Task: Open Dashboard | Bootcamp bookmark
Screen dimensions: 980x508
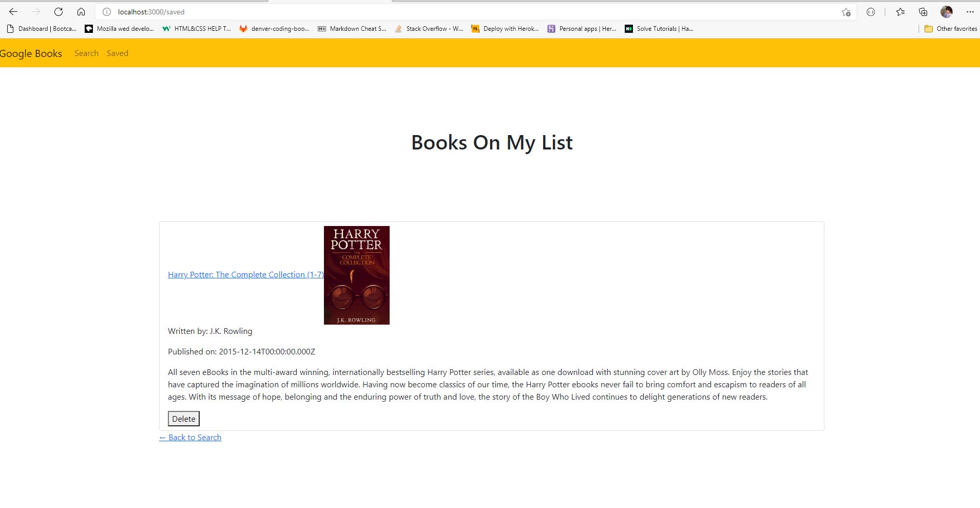Action: tap(42, 29)
